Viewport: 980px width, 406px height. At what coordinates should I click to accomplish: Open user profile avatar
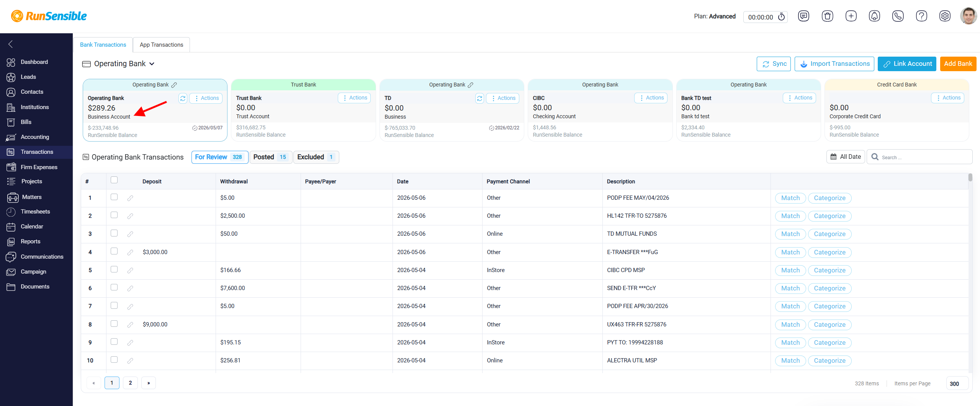click(x=968, y=16)
